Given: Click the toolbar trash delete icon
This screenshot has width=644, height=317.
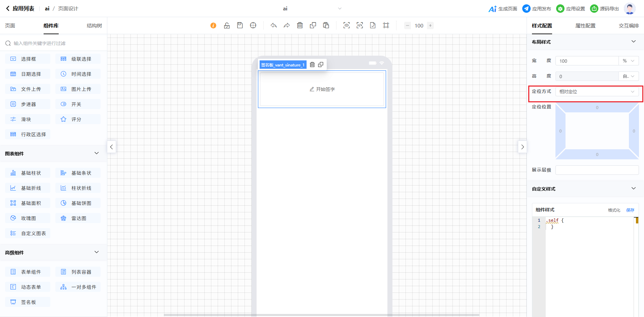Looking at the screenshot, I should click(x=300, y=25).
